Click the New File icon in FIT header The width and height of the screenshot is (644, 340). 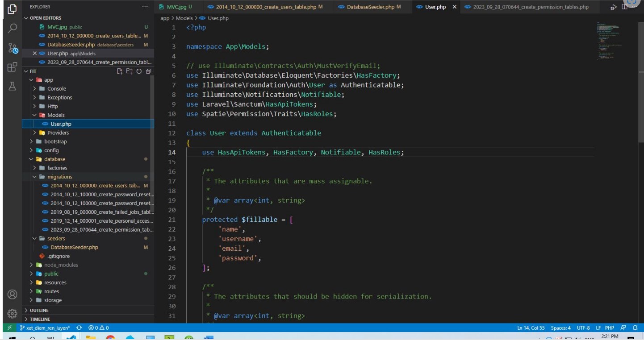120,71
